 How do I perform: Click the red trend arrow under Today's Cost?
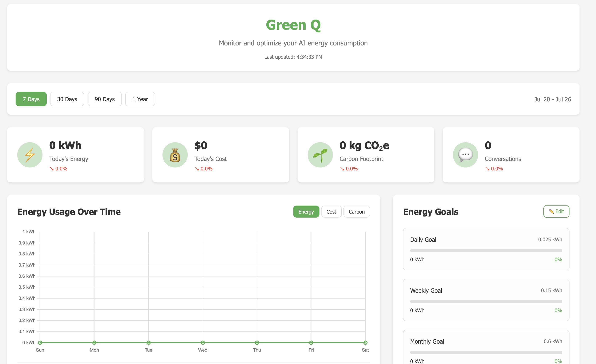point(197,169)
